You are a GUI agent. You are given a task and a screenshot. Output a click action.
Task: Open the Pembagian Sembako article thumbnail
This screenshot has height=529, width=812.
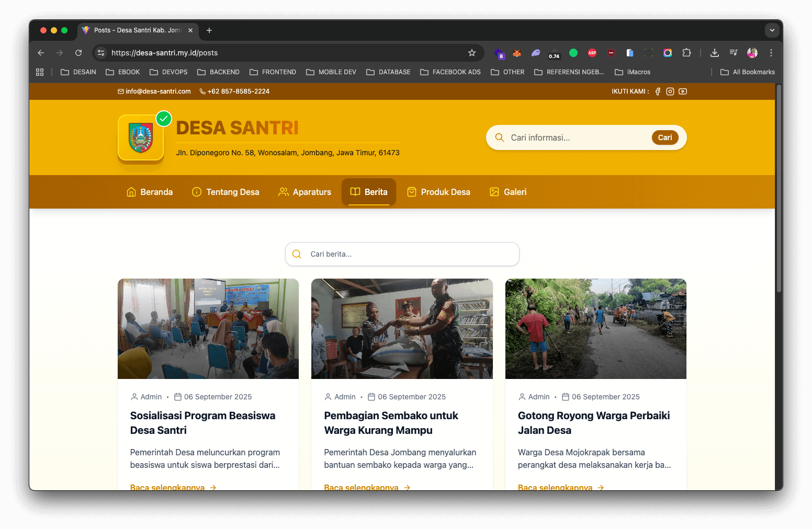tap(402, 329)
